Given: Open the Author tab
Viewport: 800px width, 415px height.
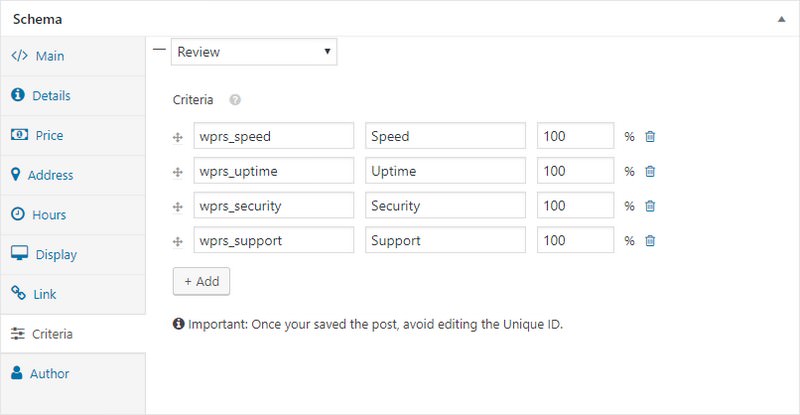Looking at the screenshot, I should click(x=73, y=374).
